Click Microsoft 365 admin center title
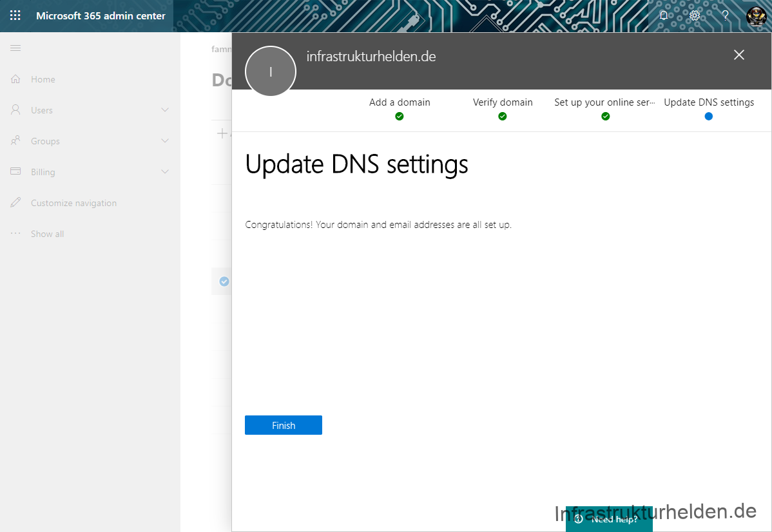The image size is (772, 532). point(101,15)
